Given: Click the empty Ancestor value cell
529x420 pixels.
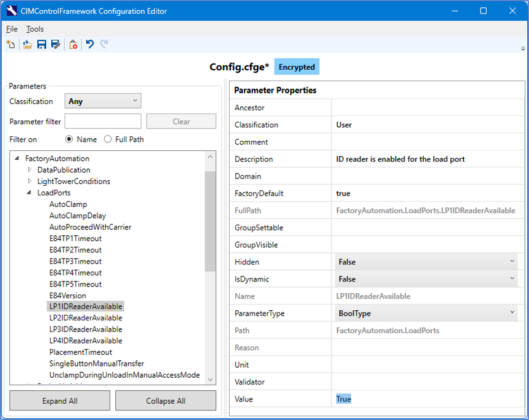Looking at the screenshot, I should tap(428, 108).
